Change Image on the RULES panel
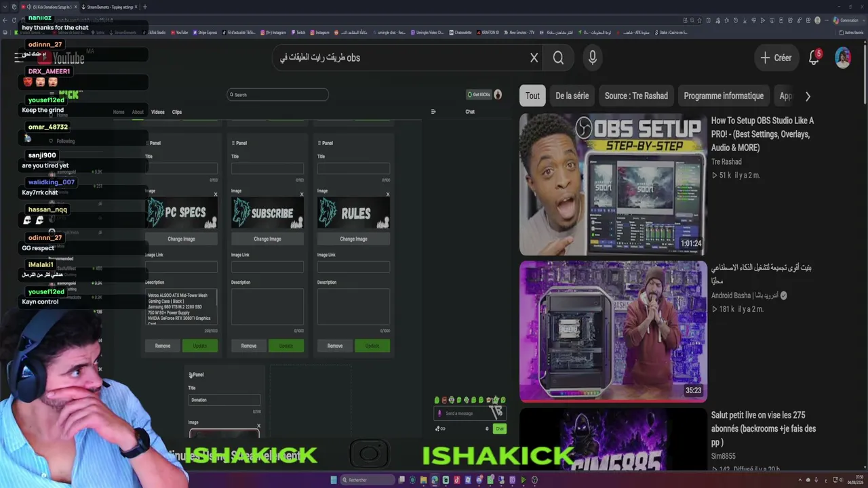 click(353, 239)
